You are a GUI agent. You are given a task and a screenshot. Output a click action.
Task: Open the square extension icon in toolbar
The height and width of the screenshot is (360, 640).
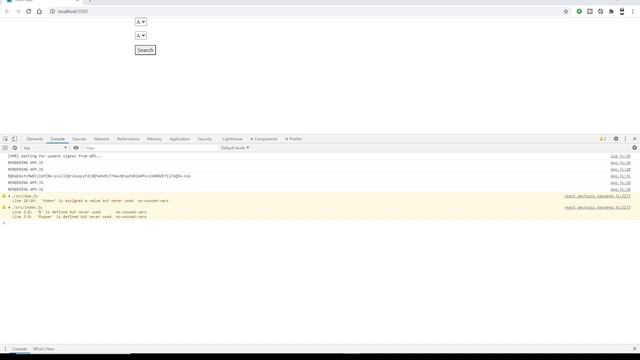[590, 11]
